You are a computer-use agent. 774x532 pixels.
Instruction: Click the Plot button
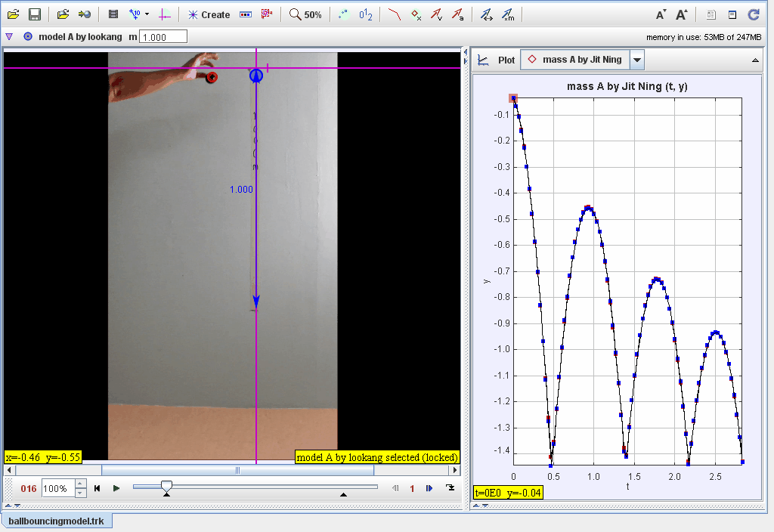[506, 60]
